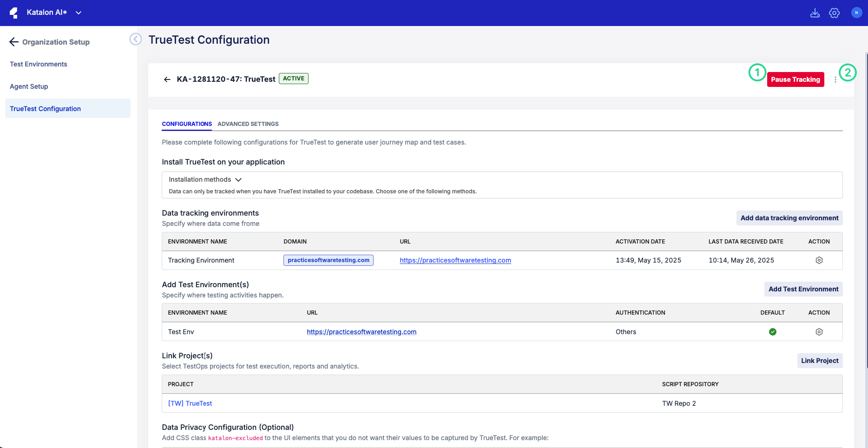Click the Test Env default check mark

coord(773,332)
